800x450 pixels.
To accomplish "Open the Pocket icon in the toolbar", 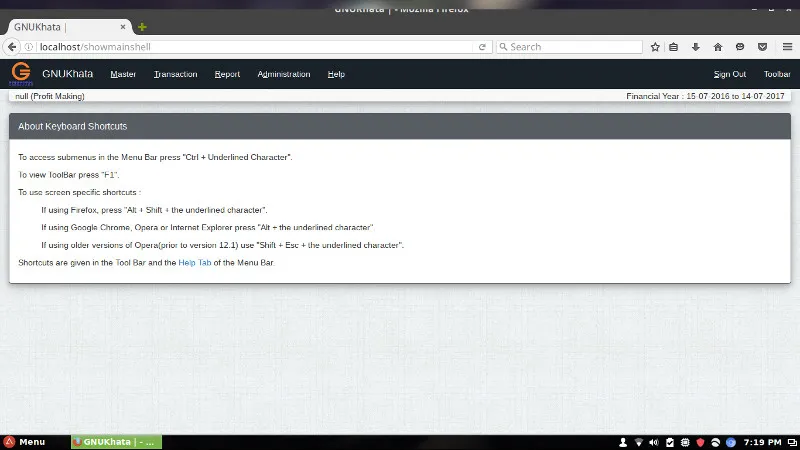I will [763, 47].
